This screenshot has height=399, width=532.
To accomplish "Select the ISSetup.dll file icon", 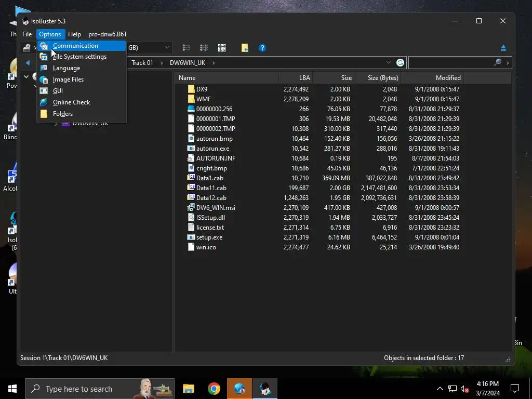I will pyautogui.click(x=191, y=217).
